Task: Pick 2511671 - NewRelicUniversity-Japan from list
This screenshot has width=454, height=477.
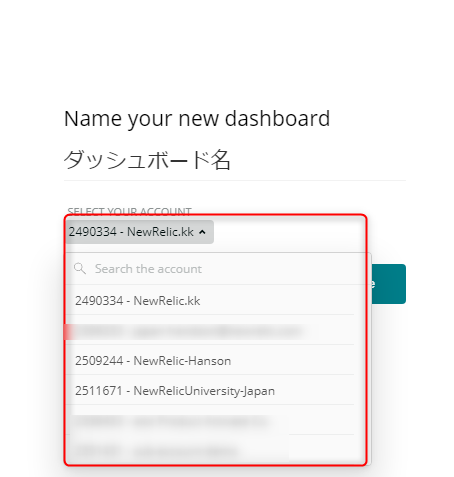Action: 210,391
